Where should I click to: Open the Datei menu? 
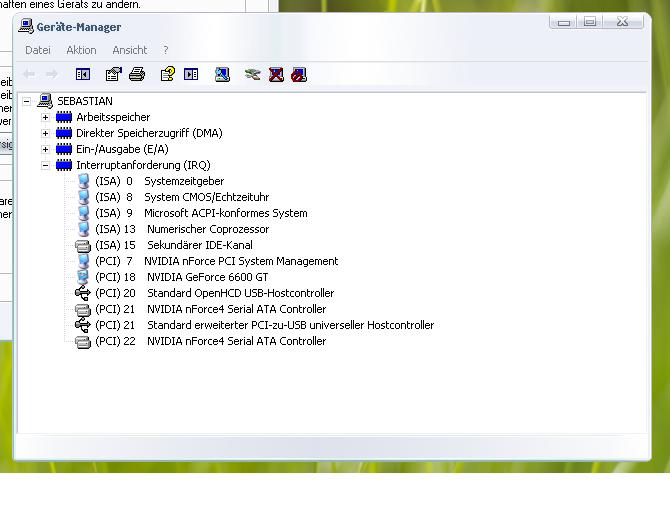click(x=38, y=50)
